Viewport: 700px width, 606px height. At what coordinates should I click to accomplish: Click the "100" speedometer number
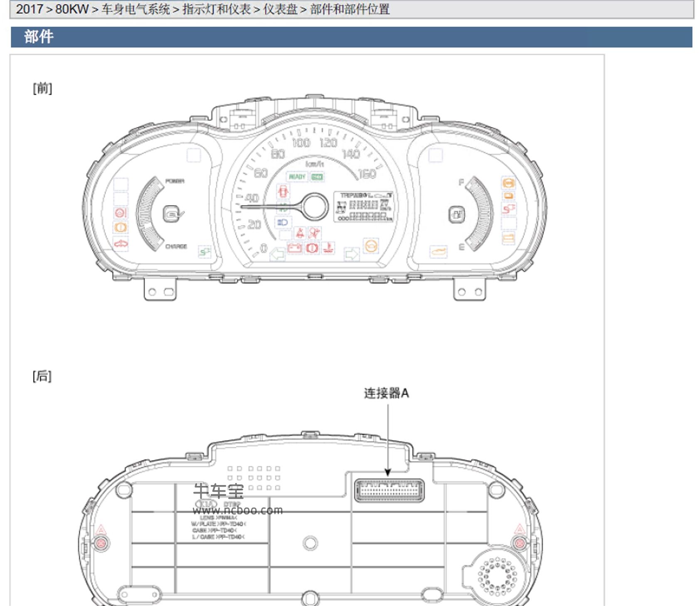coord(301,143)
